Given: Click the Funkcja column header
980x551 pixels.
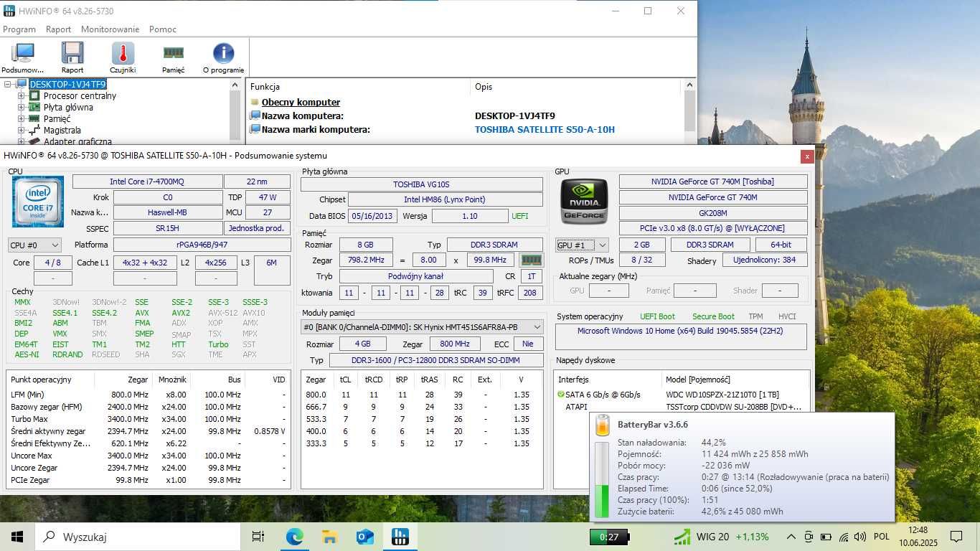Looking at the screenshot, I should [x=265, y=87].
